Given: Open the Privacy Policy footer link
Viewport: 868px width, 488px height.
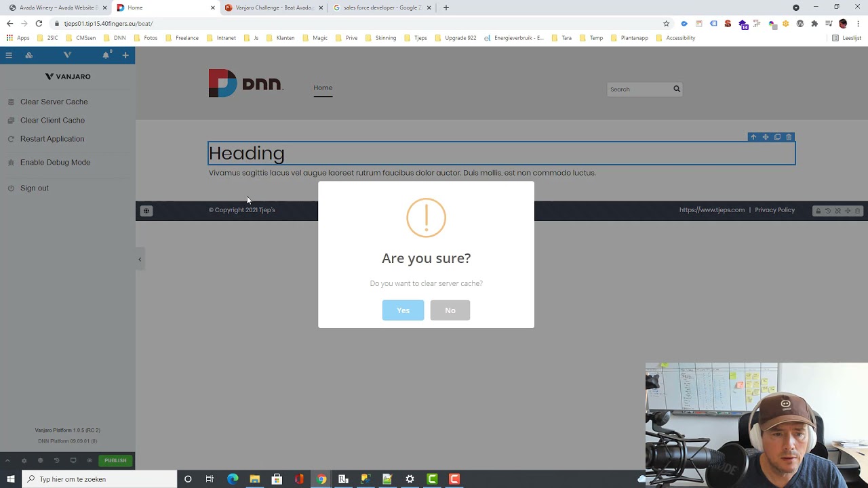Looking at the screenshot, I should 775,210.
